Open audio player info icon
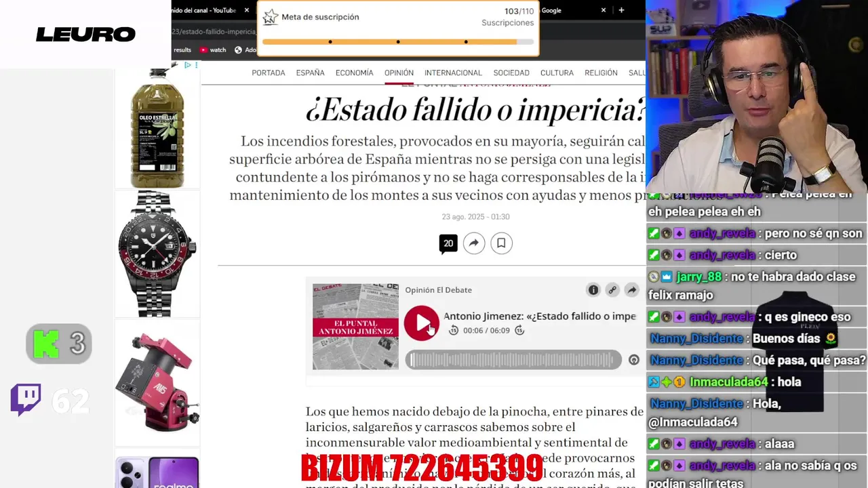 [x=593, y=290]
